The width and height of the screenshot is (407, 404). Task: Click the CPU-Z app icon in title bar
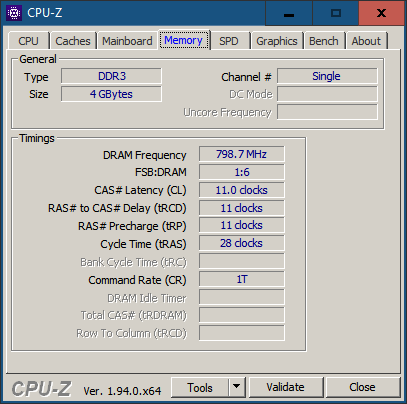(14, 13)
